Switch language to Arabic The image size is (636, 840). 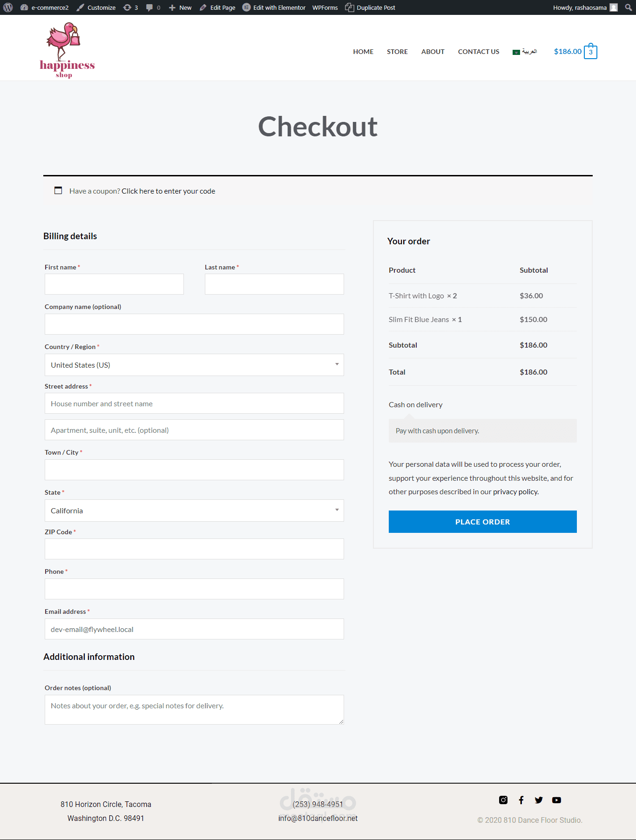[x=525, y=52]
